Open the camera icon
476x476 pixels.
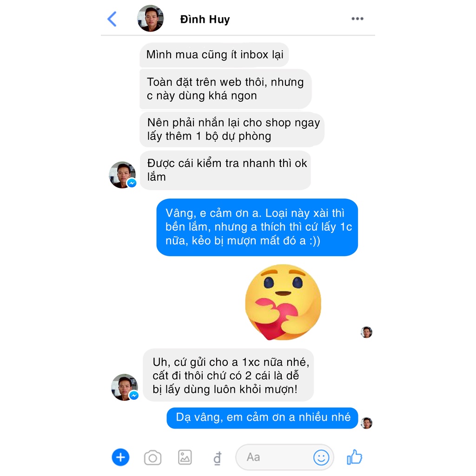[152, 457]
